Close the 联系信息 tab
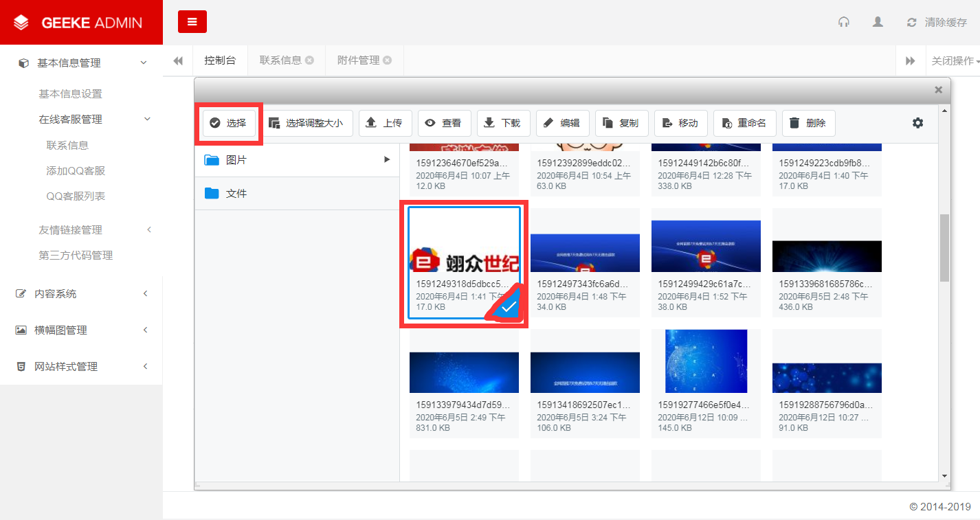The width and height of the screenshot is (980, 520). 310,60
